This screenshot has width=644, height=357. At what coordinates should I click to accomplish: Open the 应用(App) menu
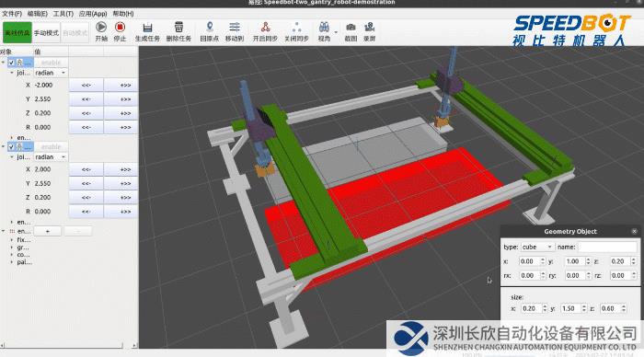pos(93,14)
